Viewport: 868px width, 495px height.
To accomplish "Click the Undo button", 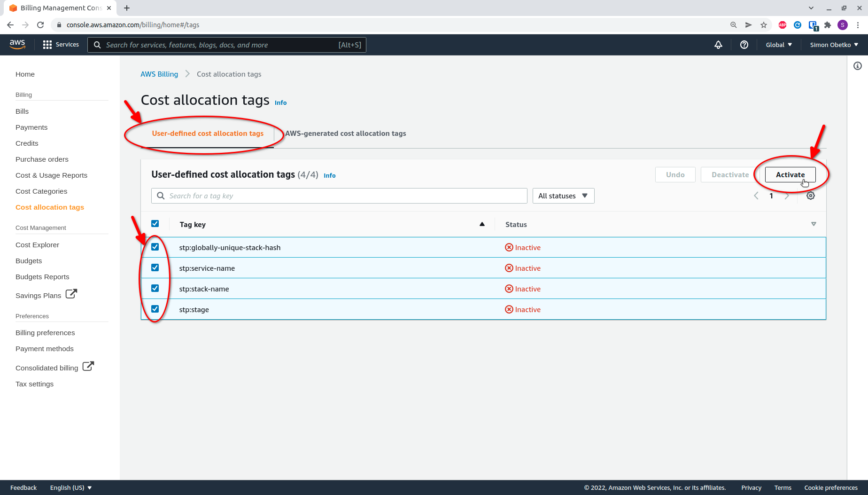I will pyautogui.click(x=675, y=175).
